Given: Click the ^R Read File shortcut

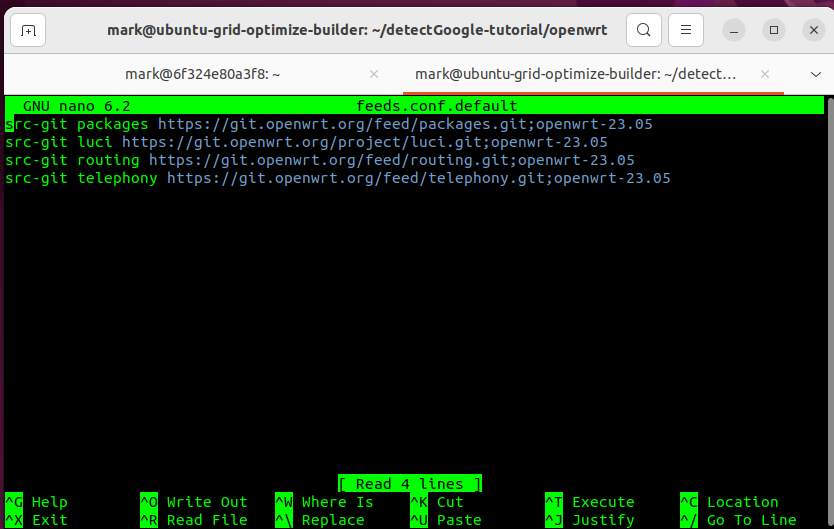Looking at the screenshot, I should [x=194, y=520].
